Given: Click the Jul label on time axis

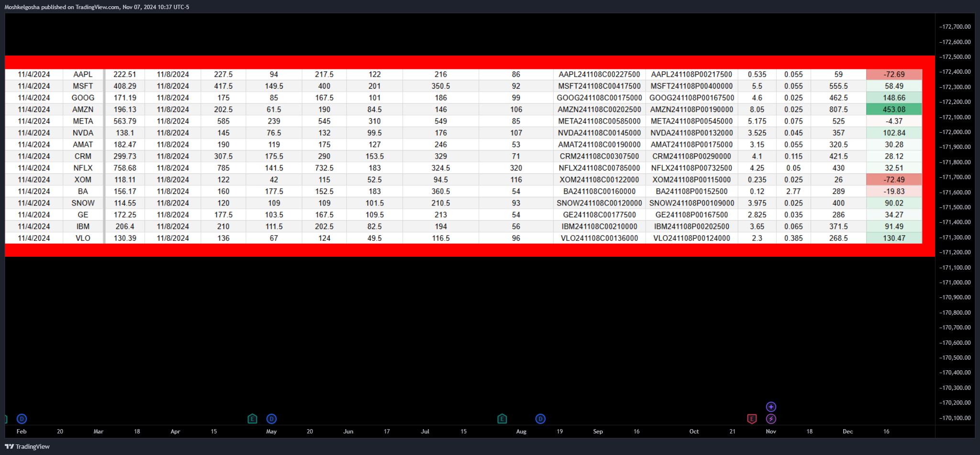Looking at the screenshot, I should point(425,432).
